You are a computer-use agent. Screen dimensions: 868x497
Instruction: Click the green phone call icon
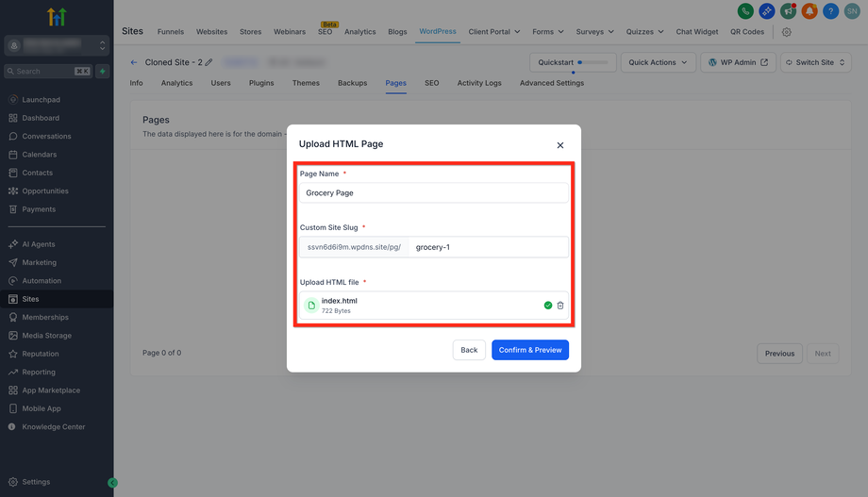click(745, 11)
